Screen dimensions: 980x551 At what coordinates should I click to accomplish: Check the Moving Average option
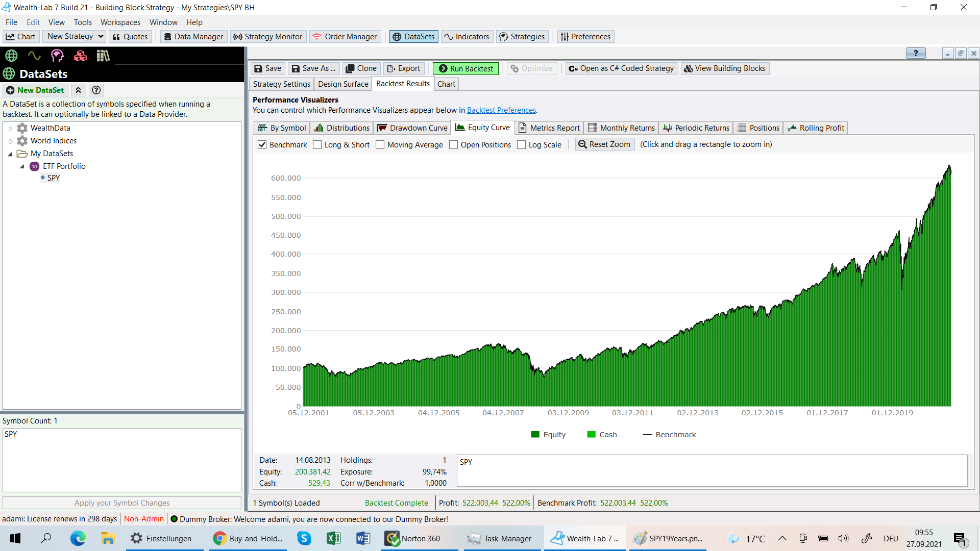pyautogui.click(x=380, y=145)
